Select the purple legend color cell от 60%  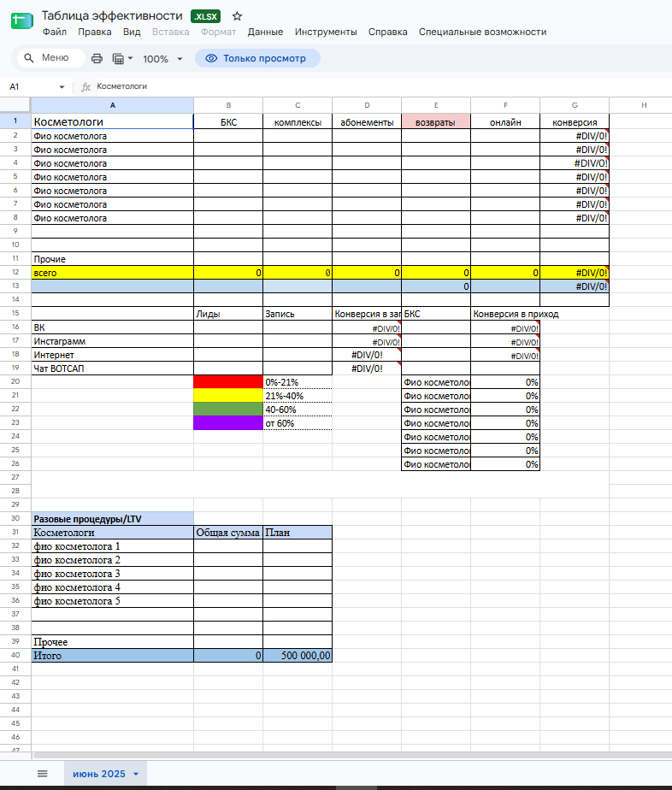(x=228, y=422)
